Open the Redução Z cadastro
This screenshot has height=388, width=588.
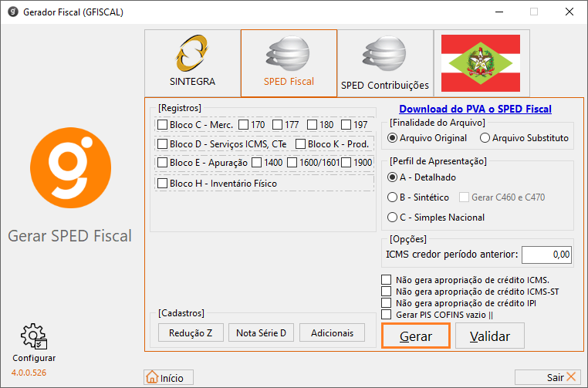point(191,333)
